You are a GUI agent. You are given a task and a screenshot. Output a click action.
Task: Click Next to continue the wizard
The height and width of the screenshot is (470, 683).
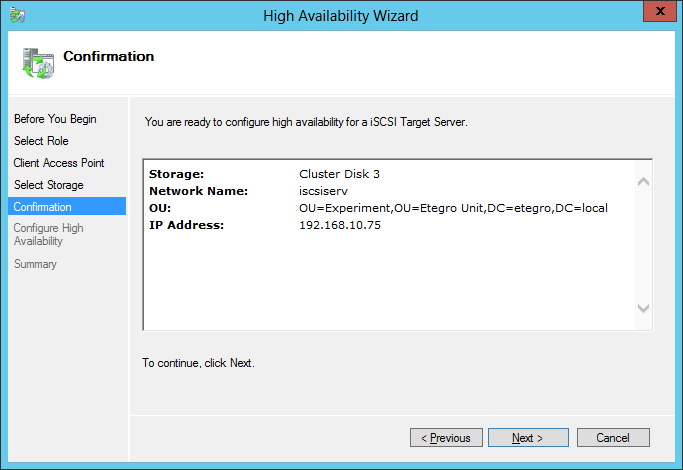click(x=527, y=438)
